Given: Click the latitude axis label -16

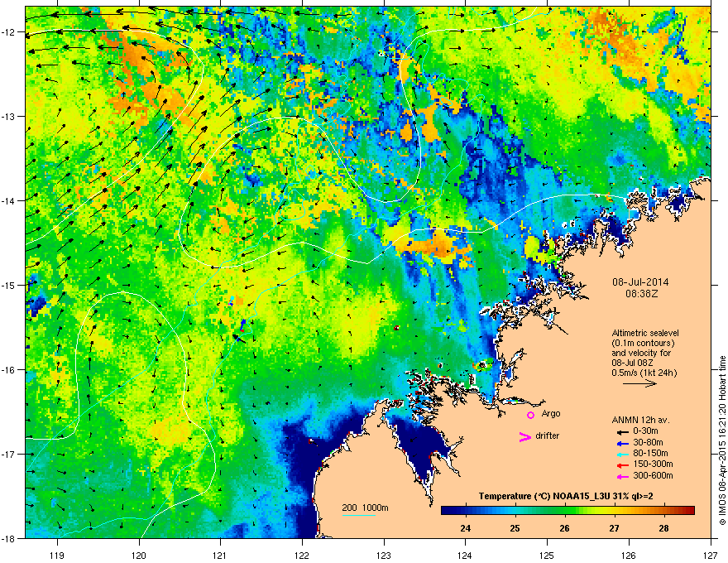Looking at the screenshot, I should (9, 370).
